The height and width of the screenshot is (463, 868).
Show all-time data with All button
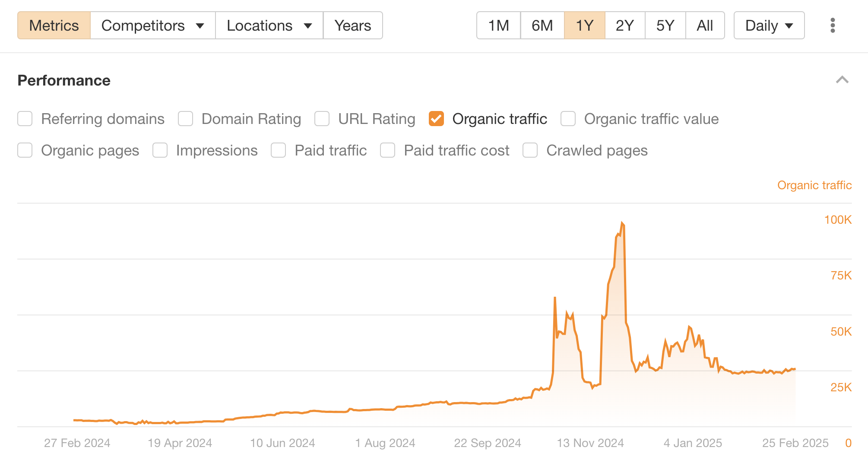click(x=705, y=25)
